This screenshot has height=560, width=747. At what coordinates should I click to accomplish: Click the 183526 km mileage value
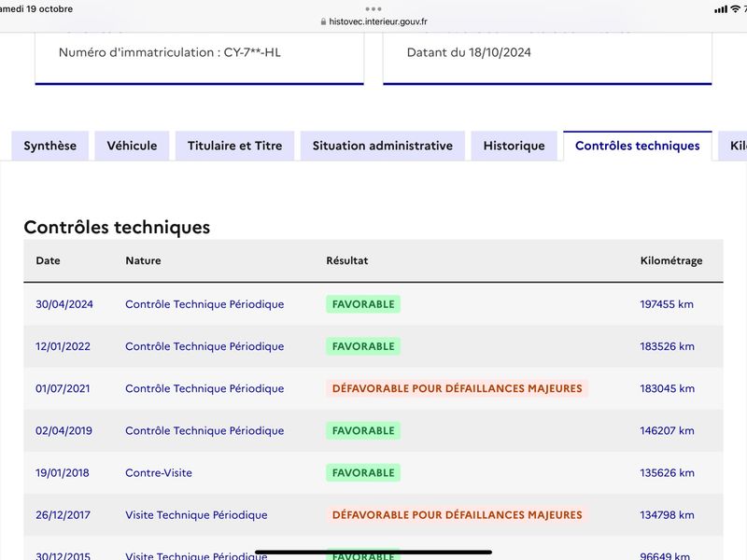667,346
